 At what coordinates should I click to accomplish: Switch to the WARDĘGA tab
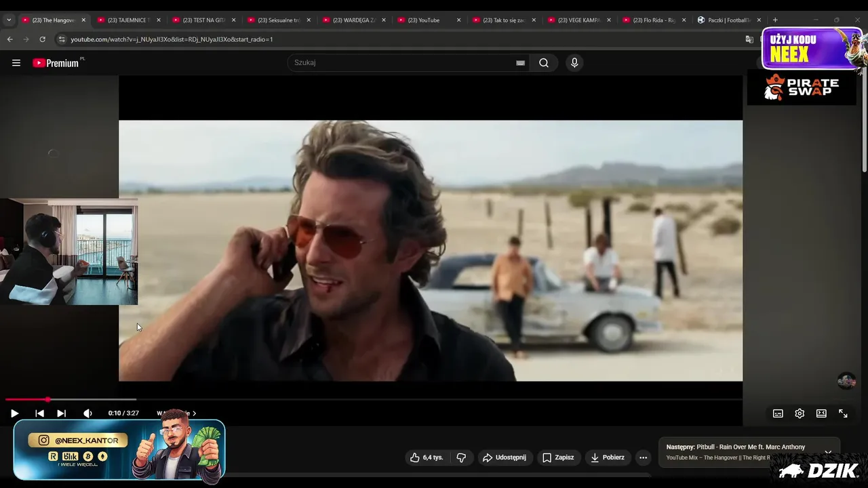[x=355, y=20]
